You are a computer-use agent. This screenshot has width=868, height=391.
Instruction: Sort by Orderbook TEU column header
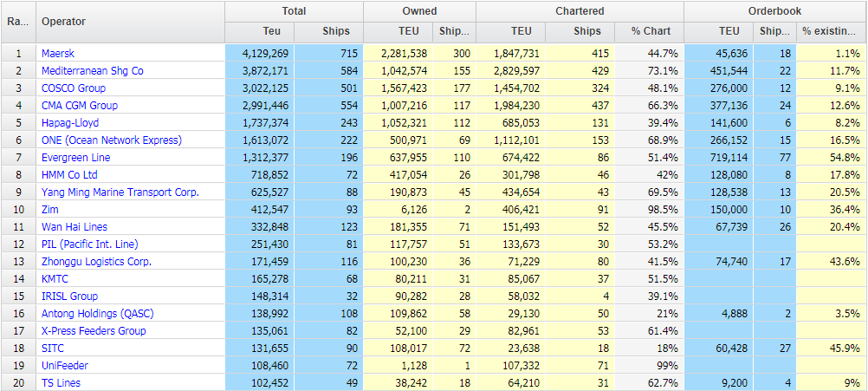718,31
